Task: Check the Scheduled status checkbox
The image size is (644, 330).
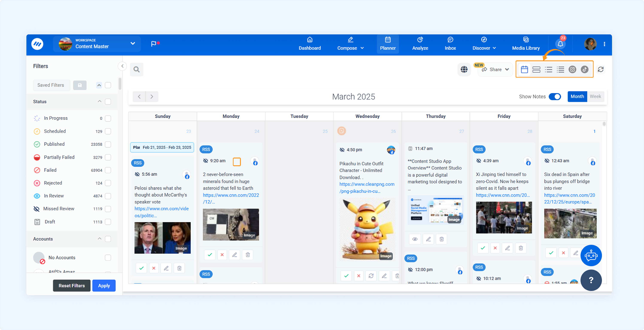Action: [x=108, y=131]
